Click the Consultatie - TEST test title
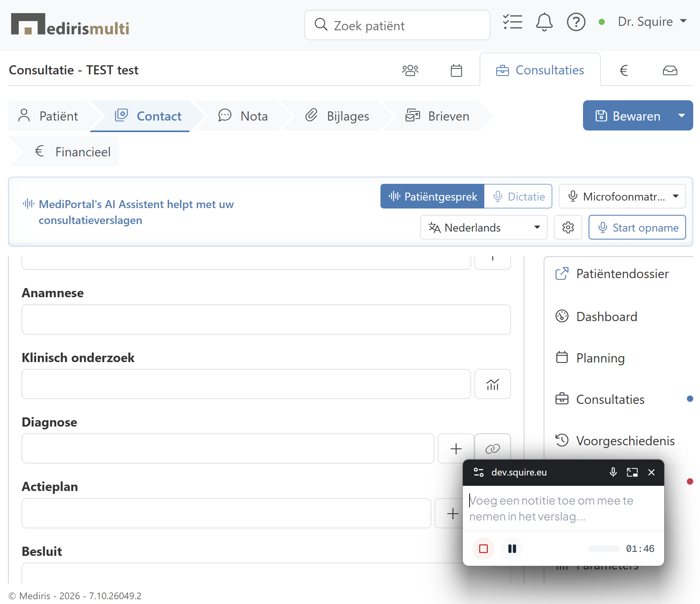 pos(74,70)
